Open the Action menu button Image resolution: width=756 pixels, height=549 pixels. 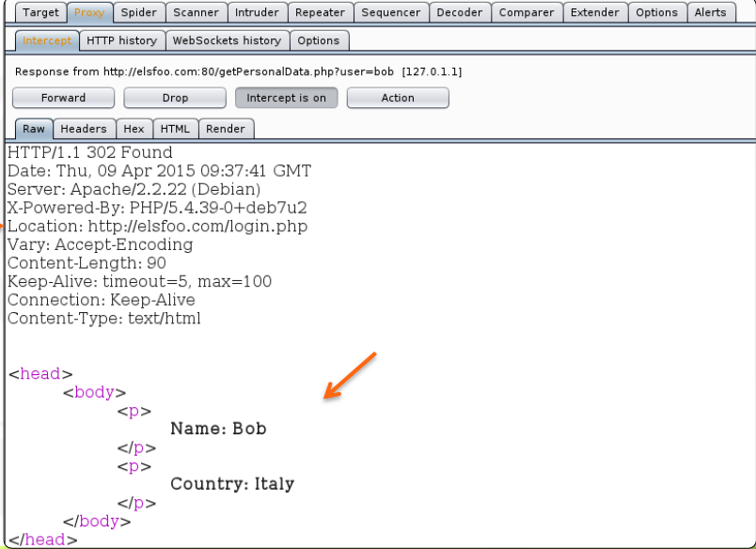[x=398, y=98]
